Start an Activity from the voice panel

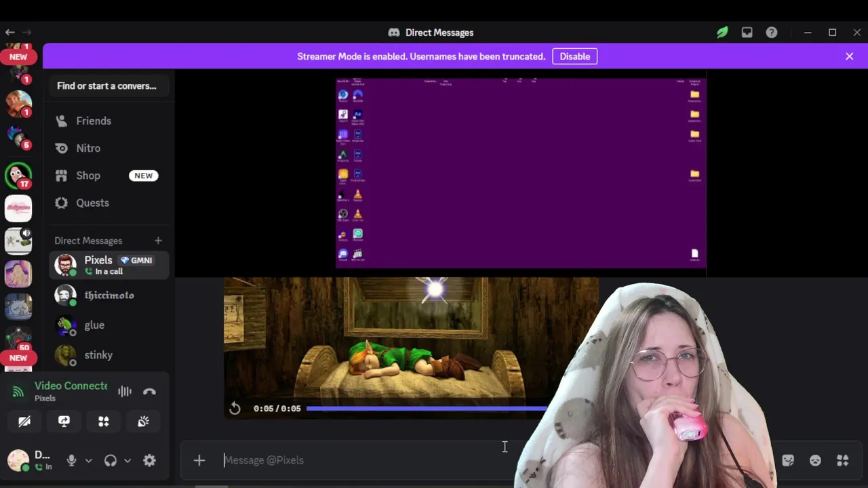tap(104, 422)
